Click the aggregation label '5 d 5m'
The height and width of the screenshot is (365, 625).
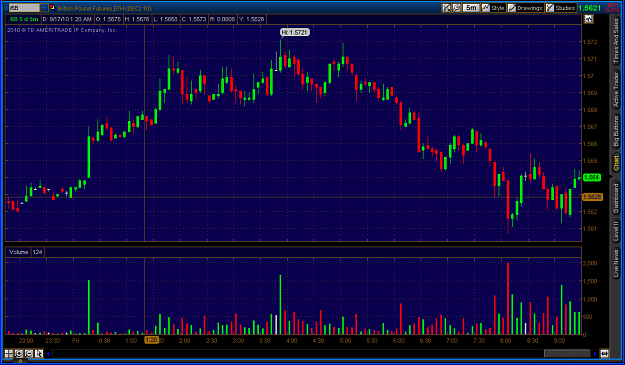29,19
